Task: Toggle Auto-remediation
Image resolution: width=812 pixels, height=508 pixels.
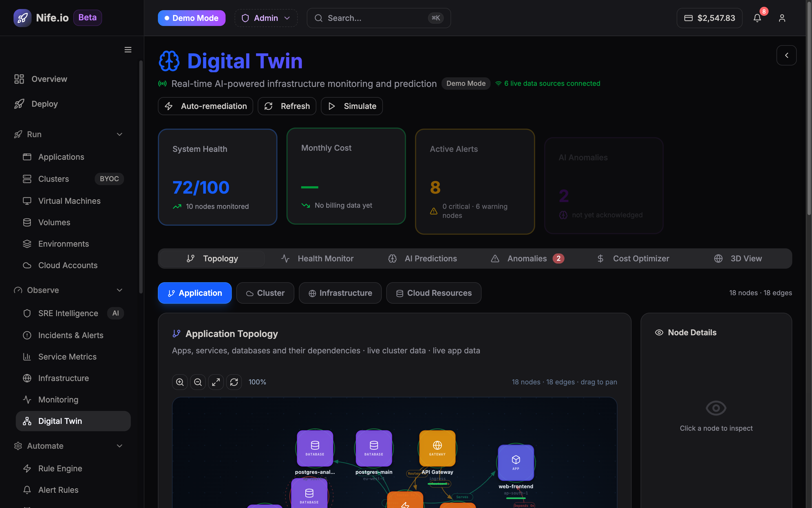Action: [205, 106]
